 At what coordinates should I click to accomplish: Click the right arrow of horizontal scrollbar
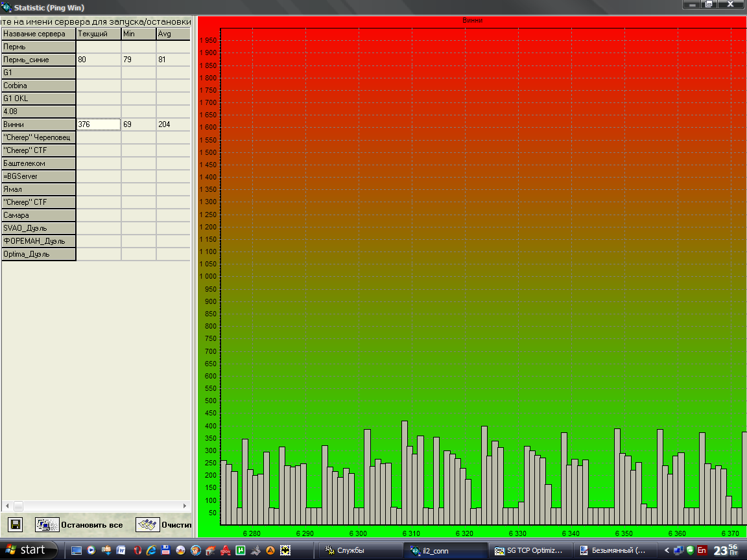[x=185, y=506]
